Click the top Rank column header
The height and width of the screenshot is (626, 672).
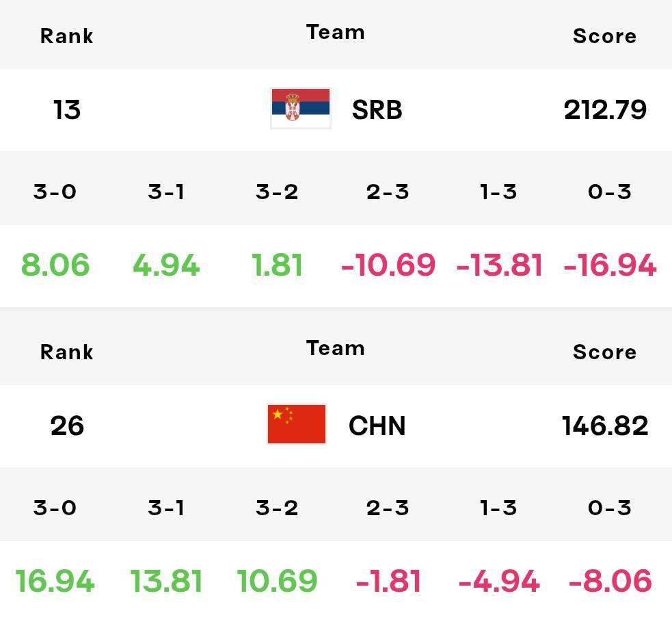pos(66,36)
